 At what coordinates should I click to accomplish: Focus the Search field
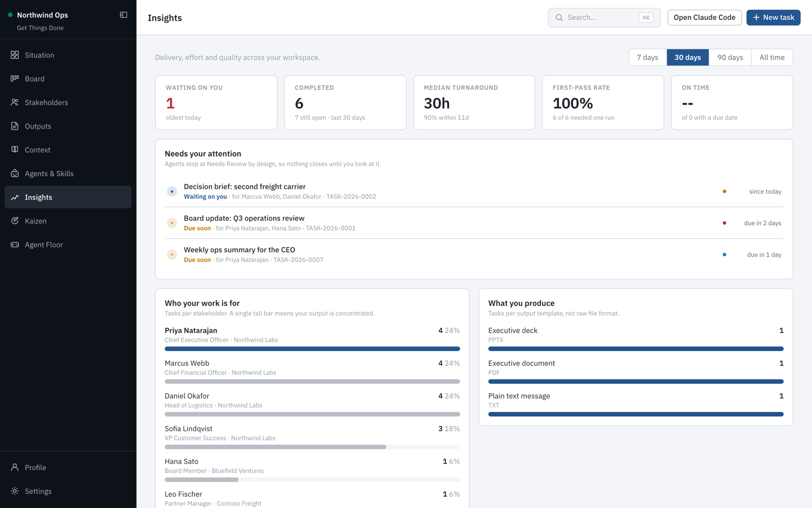tap(604, 17)
